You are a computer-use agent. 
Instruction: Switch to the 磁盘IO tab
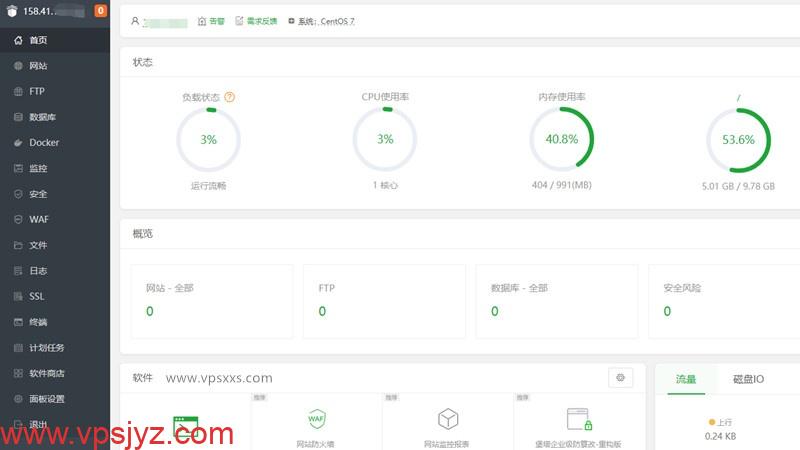[x=748, y=379]
